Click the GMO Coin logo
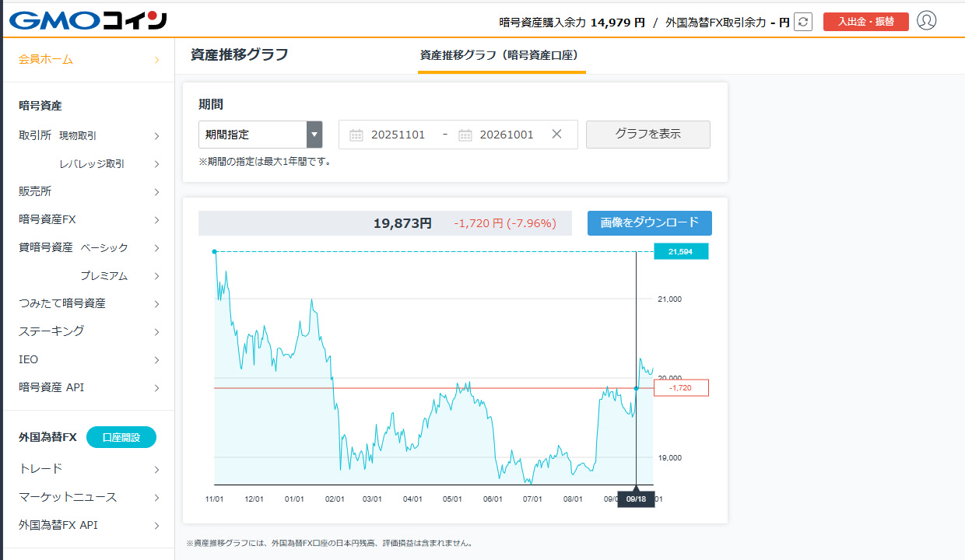Screen dimensions: 965x560 pos(89,20)
